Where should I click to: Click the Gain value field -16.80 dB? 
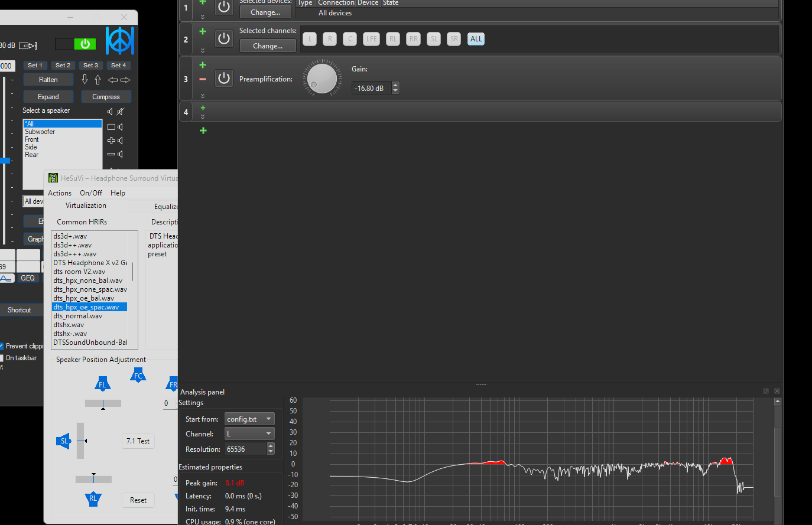tap(371, 88)
